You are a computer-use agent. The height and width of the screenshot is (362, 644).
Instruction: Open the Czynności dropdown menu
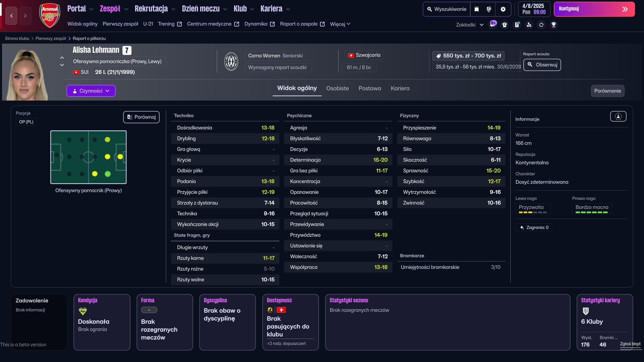pos(91,91)
